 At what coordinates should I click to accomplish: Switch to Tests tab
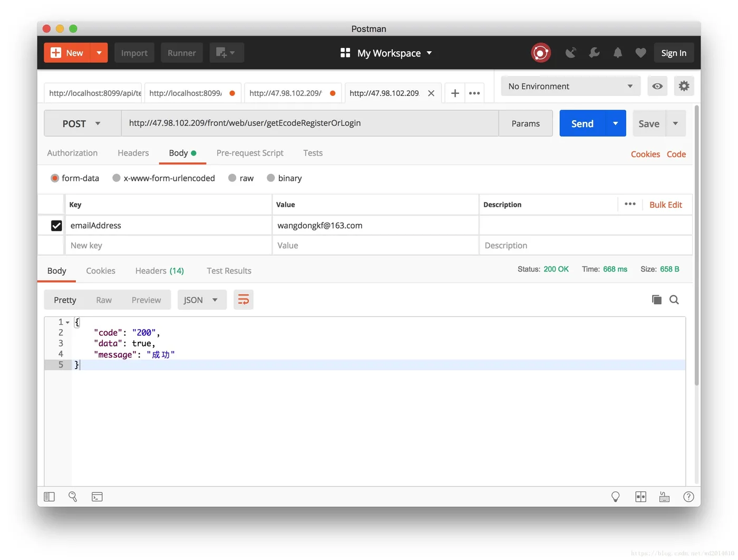click(313, 153)
